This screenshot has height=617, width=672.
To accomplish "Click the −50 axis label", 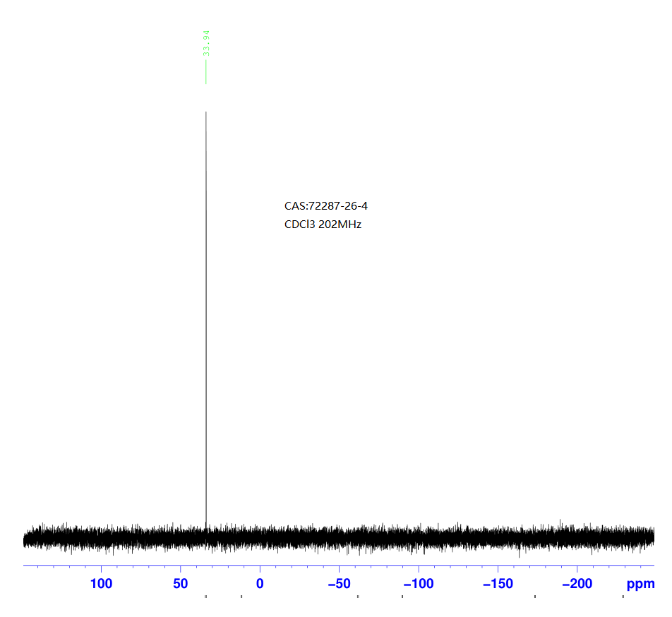I will coord(339,584).
